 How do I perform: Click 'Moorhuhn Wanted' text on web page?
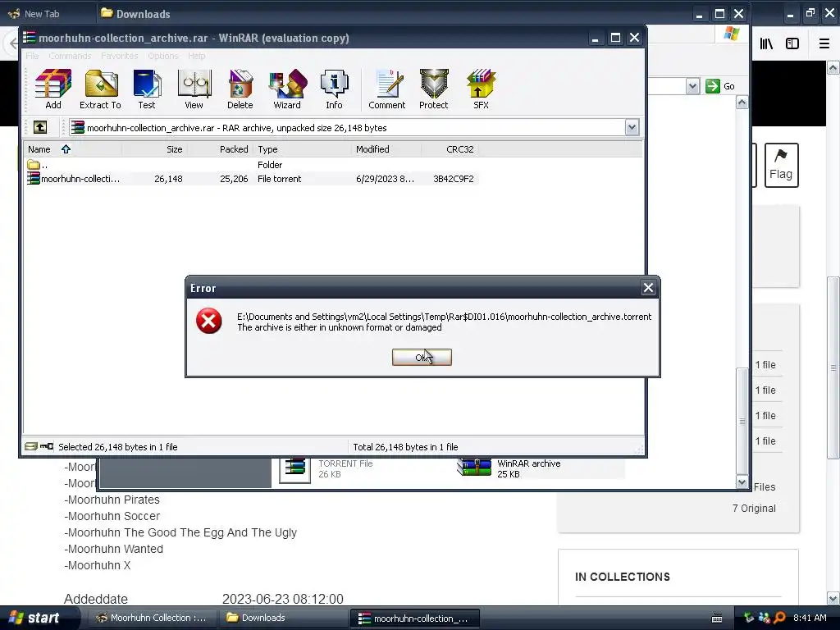coord(115,549)
